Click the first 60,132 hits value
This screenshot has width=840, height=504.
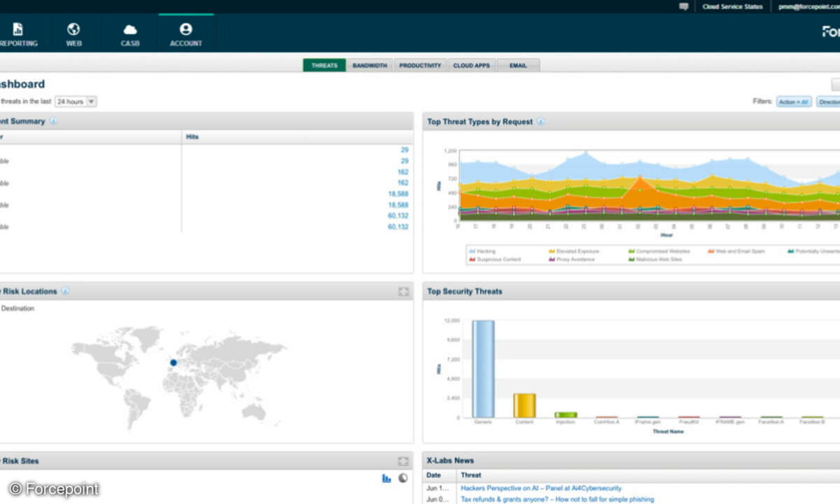point(398,216)
